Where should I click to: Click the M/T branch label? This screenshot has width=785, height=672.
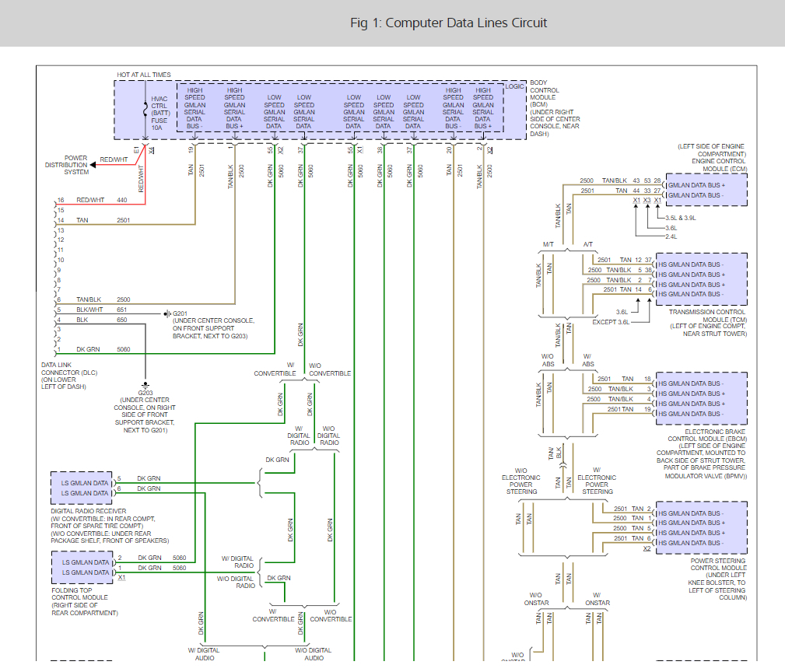point(548,244)
